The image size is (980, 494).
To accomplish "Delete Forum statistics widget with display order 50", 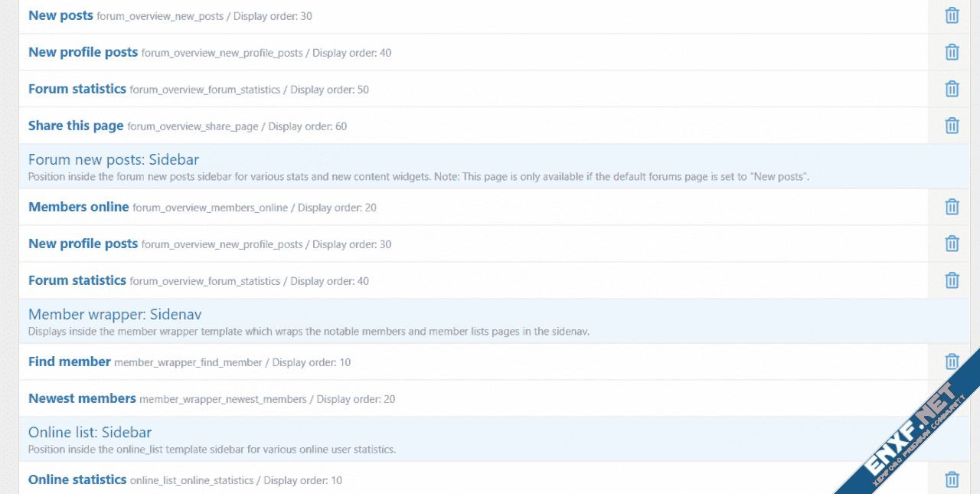I will click(x=952, y=89).
